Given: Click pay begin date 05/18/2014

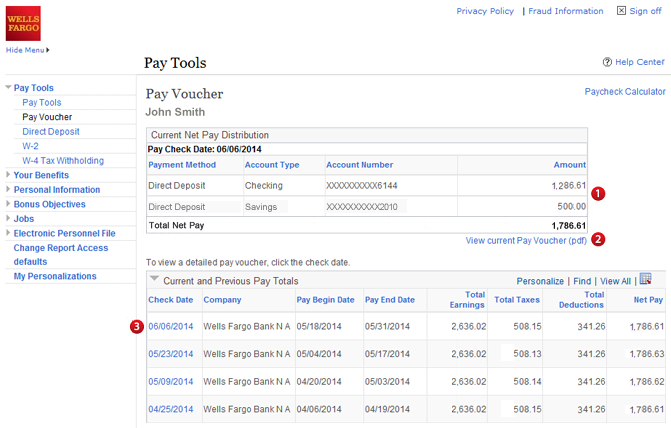Looking at the screenshot, I should point(319,327).
